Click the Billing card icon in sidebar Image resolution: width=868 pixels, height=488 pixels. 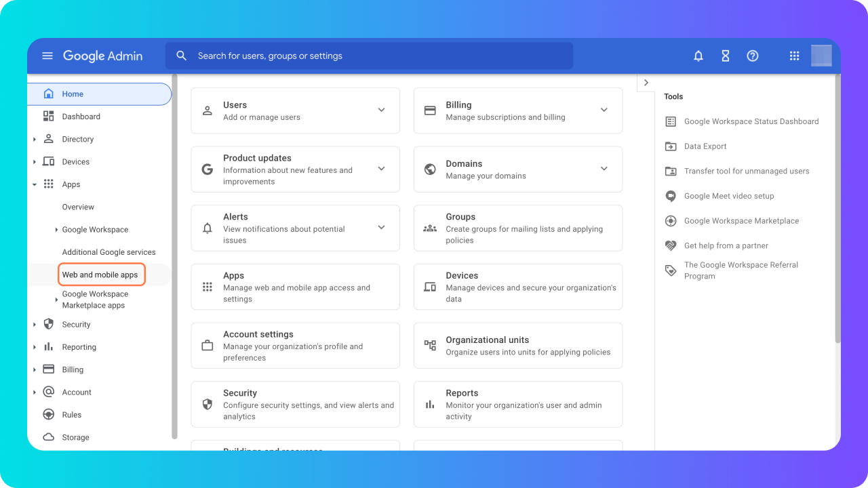tap(48, 369)
